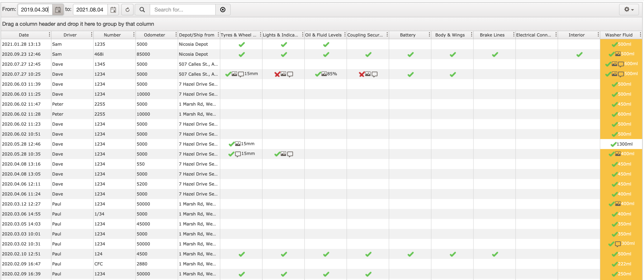Sort by the Date column header
The height and width of the screenshot is (280, 644).
(24, 35)
